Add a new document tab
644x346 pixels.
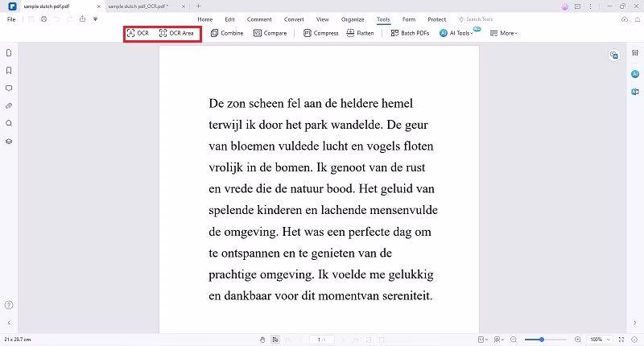(198, 6)
